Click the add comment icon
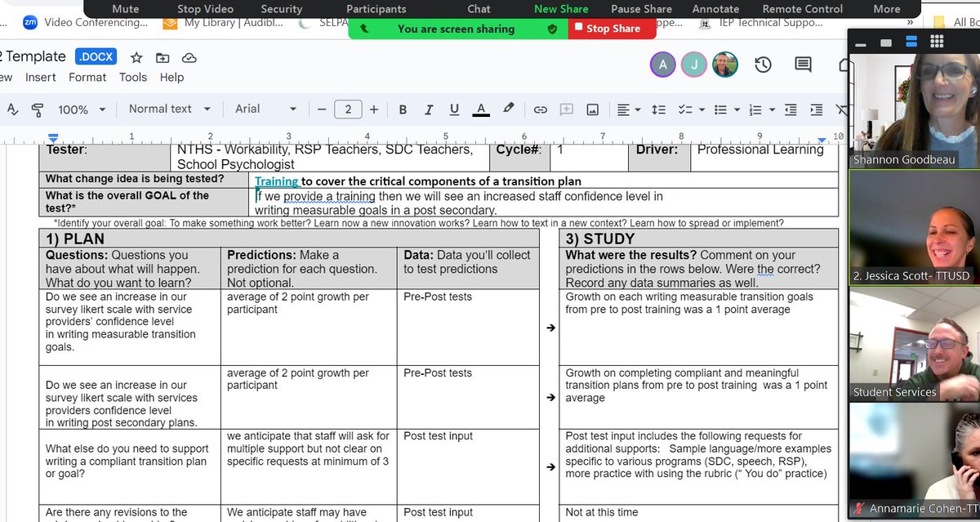980x522 pixels. (x=566, y=109)
